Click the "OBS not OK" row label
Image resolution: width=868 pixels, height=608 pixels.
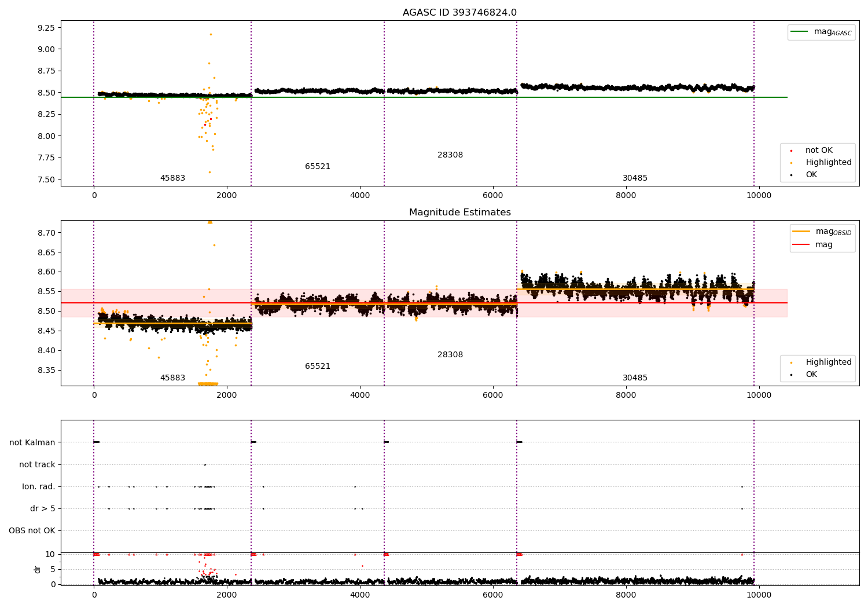32,531
